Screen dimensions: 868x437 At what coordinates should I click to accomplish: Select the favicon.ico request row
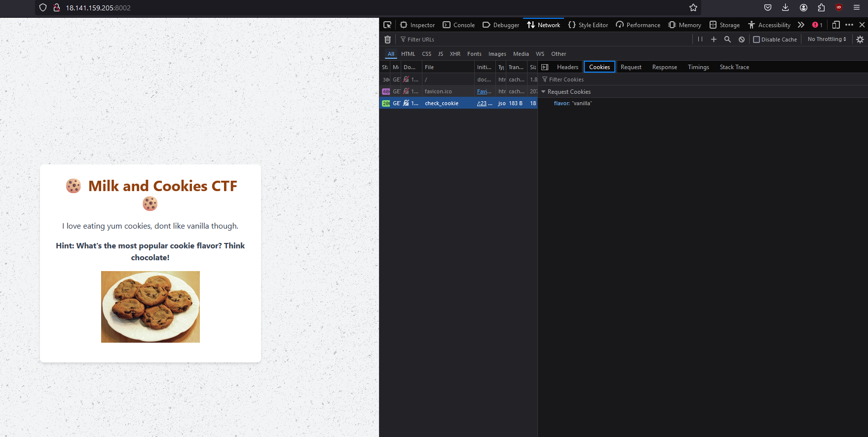(x=438, y=91)
